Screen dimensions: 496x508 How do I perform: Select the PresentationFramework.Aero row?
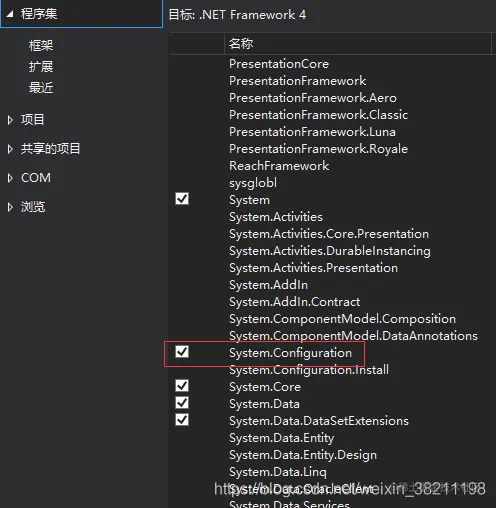(313, 98)
